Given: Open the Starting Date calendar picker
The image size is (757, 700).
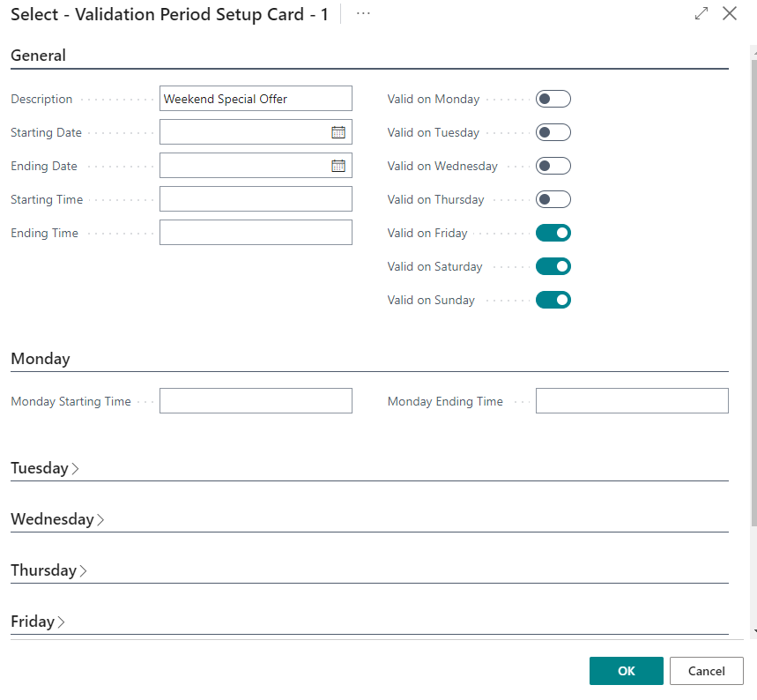Looking at the screenshot, I should (338, 132).
